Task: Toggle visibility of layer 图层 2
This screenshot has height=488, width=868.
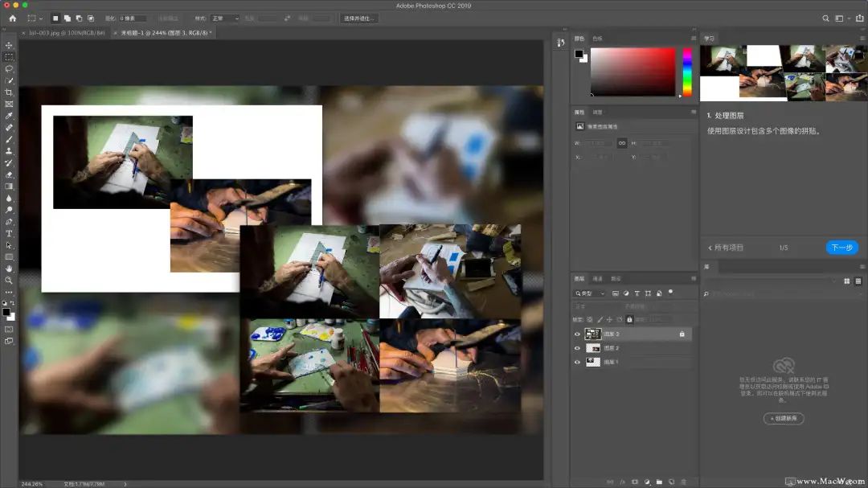Action: [577, 348]
